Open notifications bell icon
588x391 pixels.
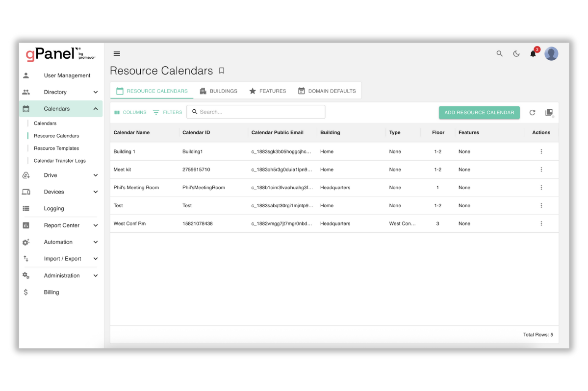pyautogui.click(x=533, y=54)
